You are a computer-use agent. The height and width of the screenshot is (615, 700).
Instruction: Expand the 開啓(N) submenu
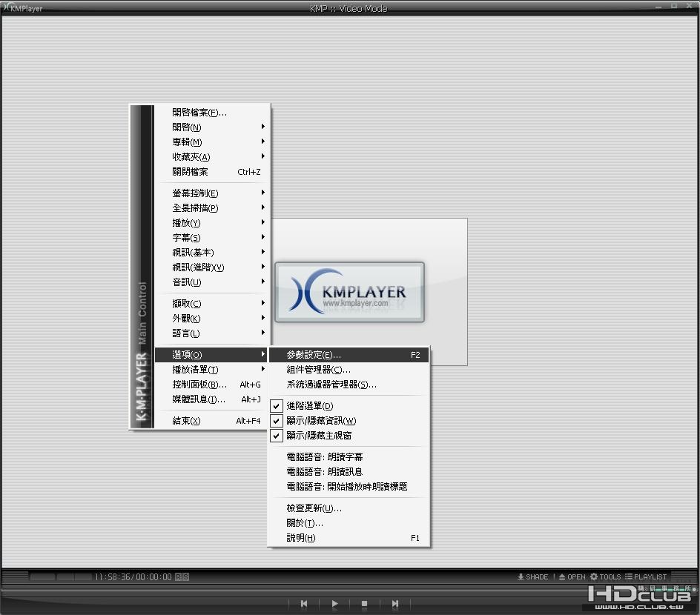tap(212, 127)
